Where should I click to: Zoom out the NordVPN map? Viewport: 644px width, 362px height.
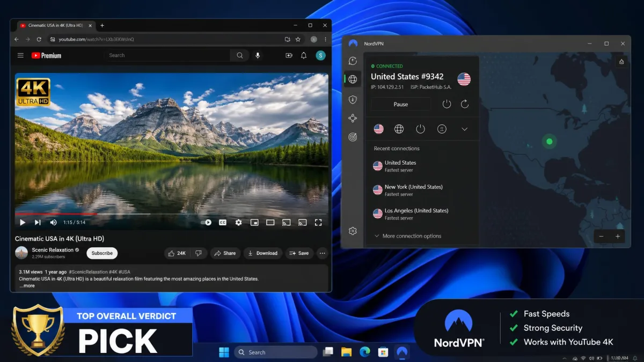[601, 237]
